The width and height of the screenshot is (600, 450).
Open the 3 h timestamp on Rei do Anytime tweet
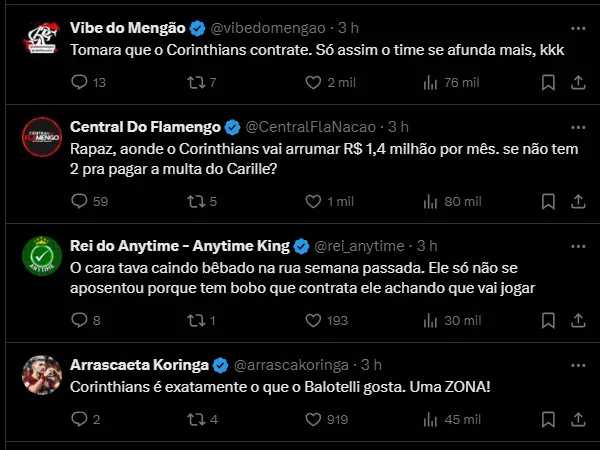click(427, 245)
